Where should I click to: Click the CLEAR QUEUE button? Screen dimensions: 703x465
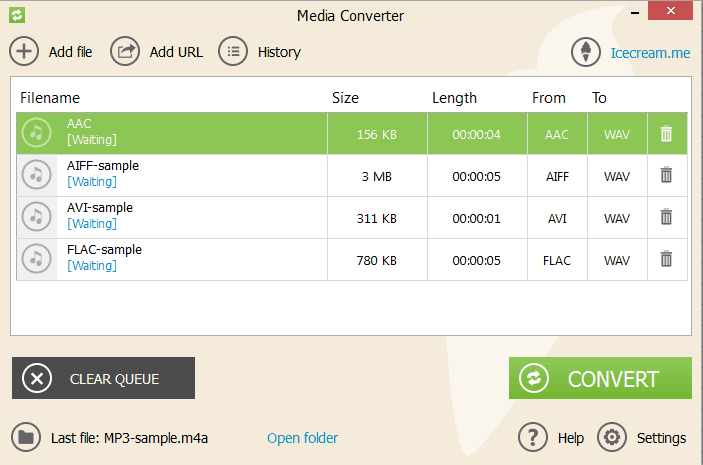104,378
